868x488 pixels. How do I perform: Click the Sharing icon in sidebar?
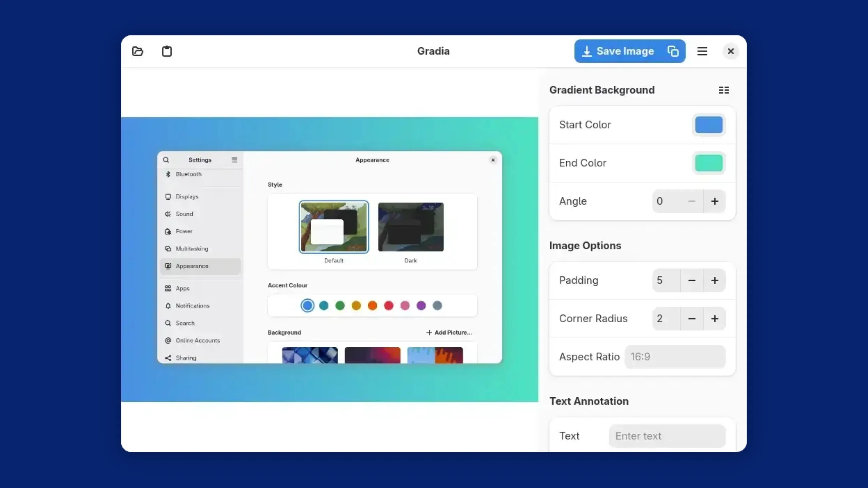coord(168,358)
